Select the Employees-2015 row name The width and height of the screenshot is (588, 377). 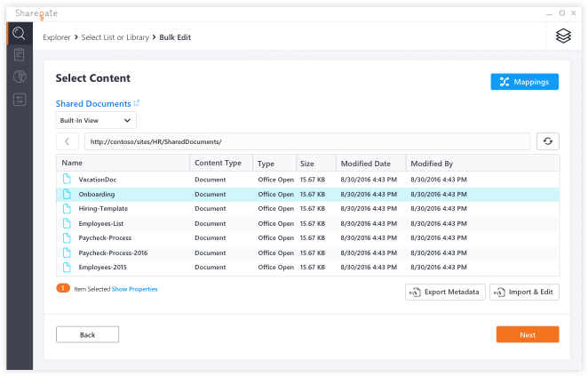[102, 267]
